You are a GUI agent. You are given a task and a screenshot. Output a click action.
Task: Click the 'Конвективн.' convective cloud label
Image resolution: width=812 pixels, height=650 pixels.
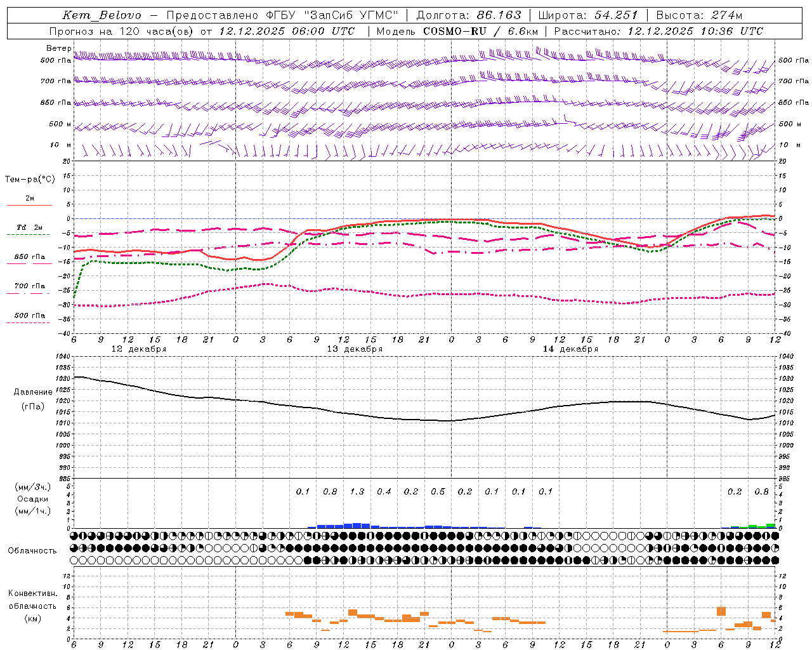tap(32, 594)
